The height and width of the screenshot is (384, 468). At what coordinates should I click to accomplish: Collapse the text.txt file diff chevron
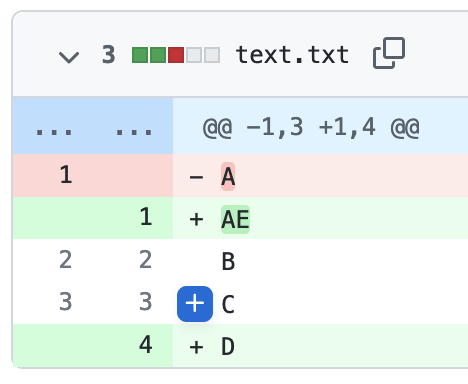[x=69, y=57]
